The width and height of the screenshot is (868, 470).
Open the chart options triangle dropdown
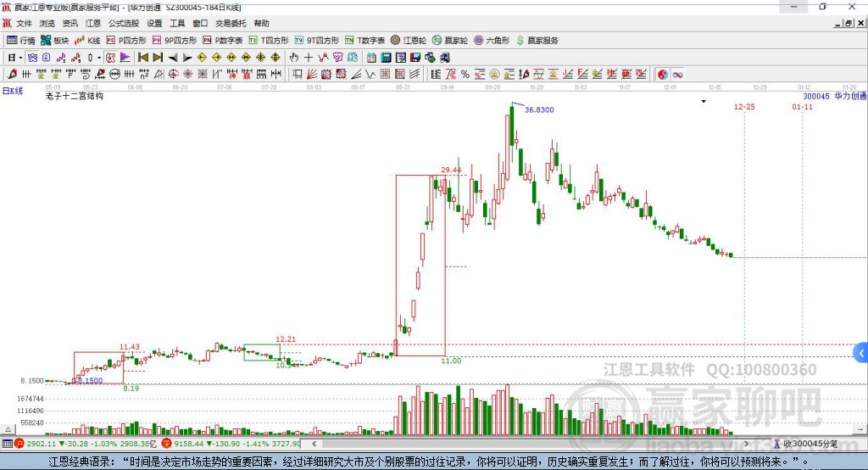coord(704,102)
